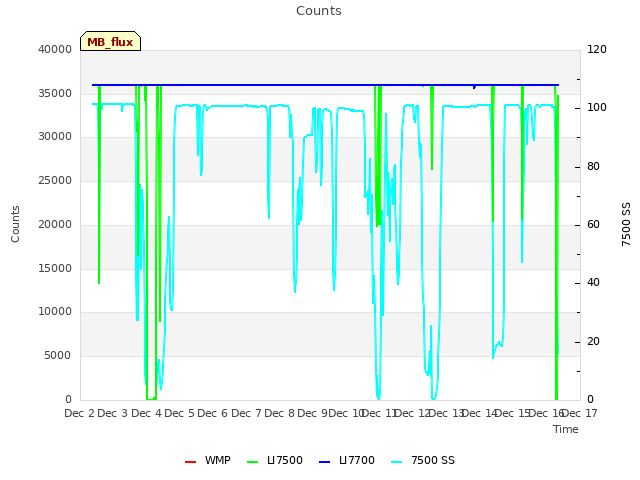Click the 80 right axis tick label
The image size is (640, 480).
[x=593, y=167]
